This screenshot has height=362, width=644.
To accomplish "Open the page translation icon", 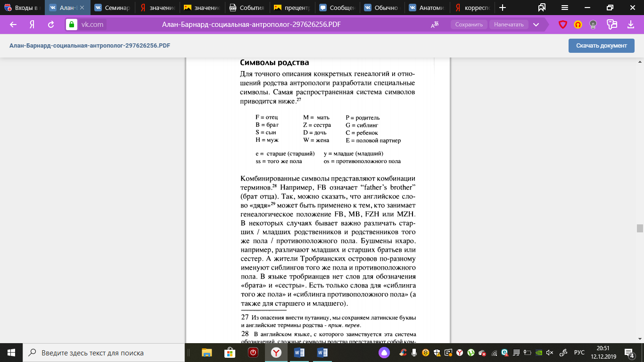I will pyautogui.click(x=435, y=25).
